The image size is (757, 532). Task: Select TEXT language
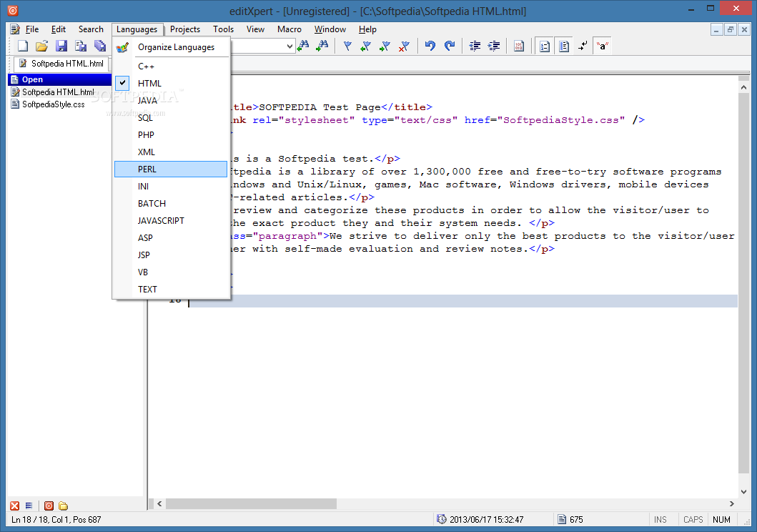pyautogui.click(x=171, y=289)
